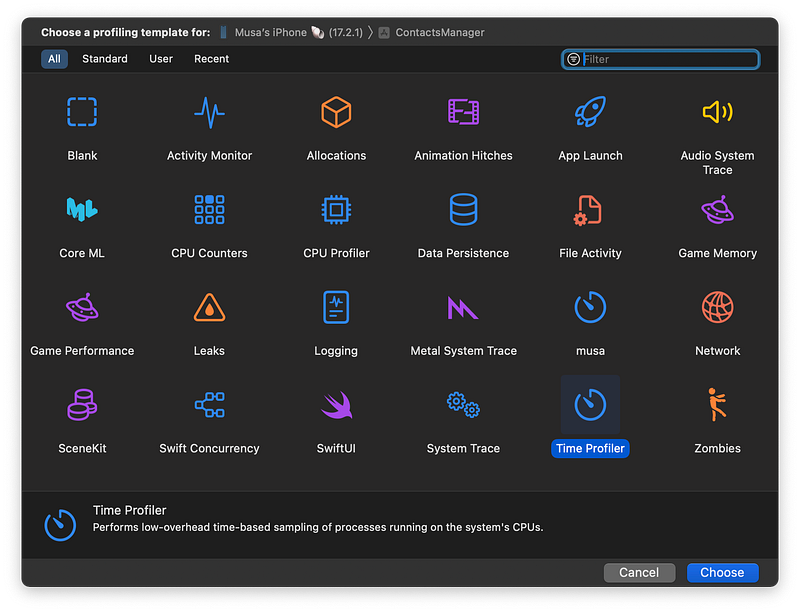Open the Musa's iPhone device dropdown

coord(270,32)
